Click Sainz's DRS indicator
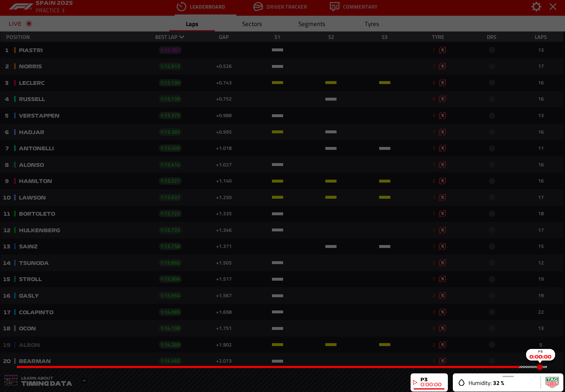 point(492,246)
